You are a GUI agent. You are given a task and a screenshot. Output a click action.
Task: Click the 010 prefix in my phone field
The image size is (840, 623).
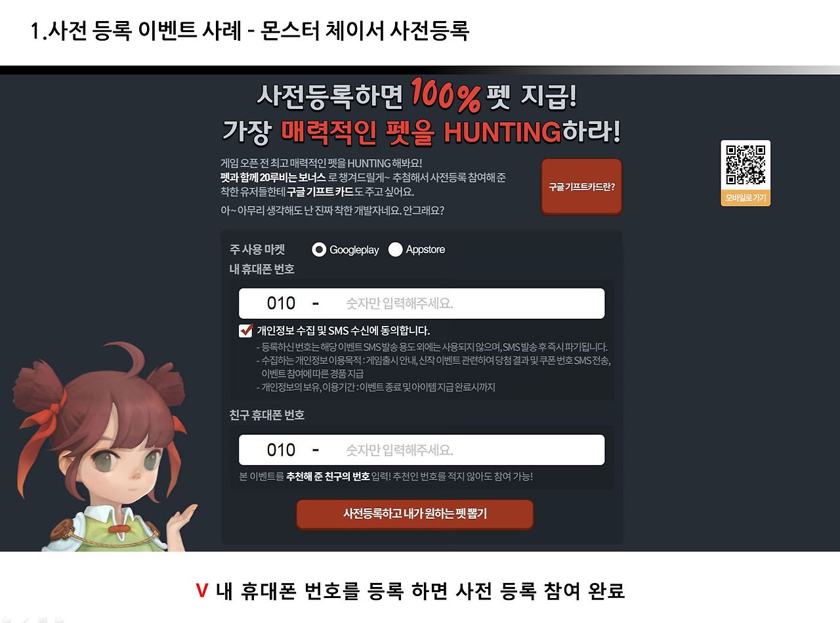pyautogui.click(x=281, y=304)
